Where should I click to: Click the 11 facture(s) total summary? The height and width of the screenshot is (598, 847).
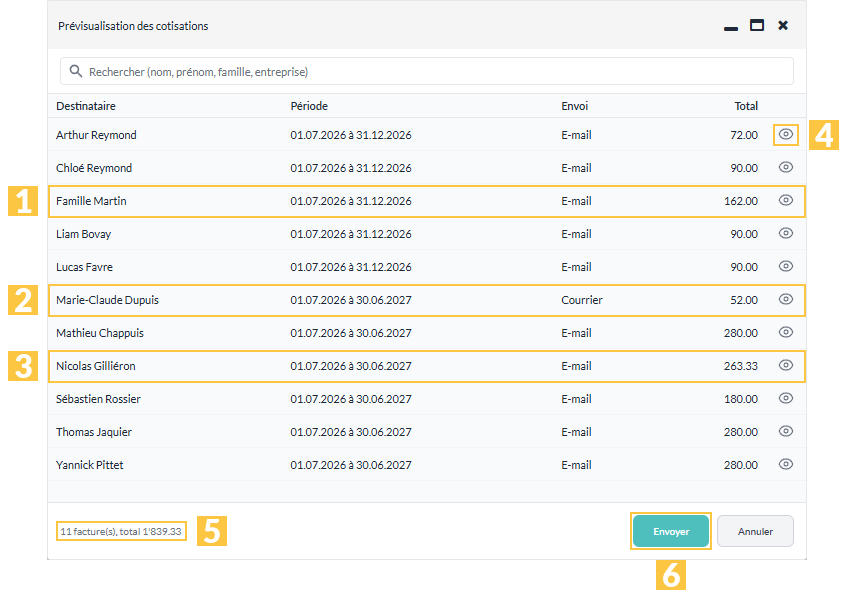tap(121, 532)
